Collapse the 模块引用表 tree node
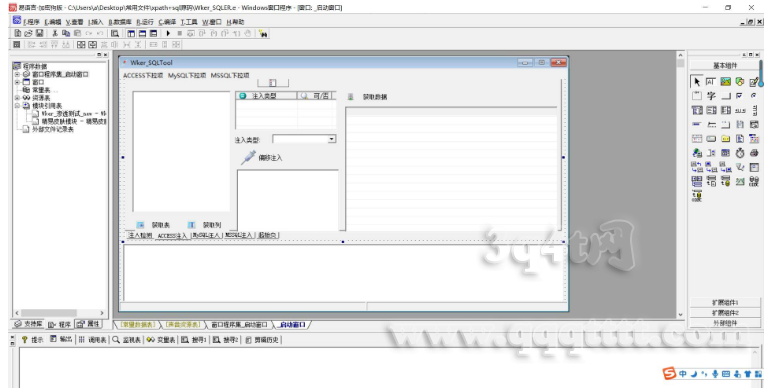Image resolution: width=771 pixels, height=388 pixels. pos(17,106)
